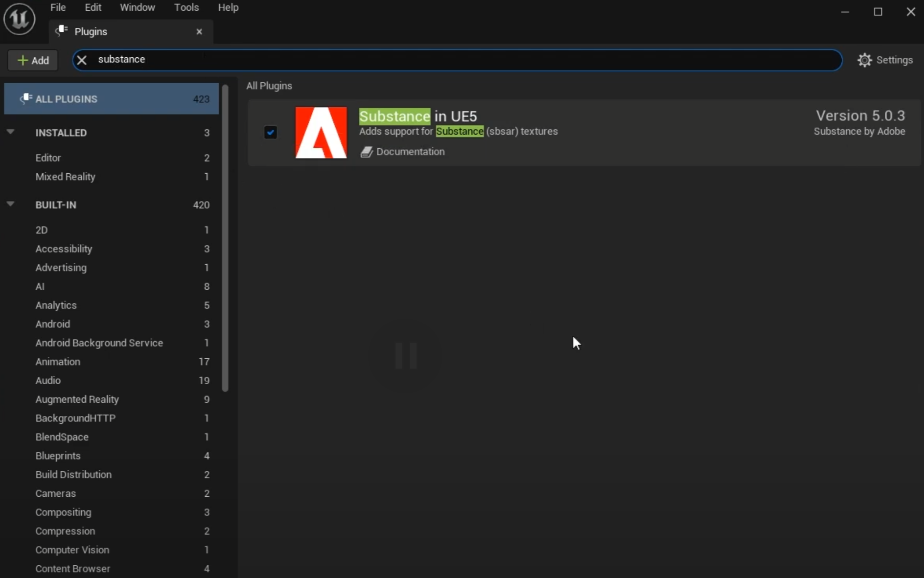Image resolution: width=924 pixels, height=578 pixels.
Task: Close the Plugins tab
Action: point(199,31)
